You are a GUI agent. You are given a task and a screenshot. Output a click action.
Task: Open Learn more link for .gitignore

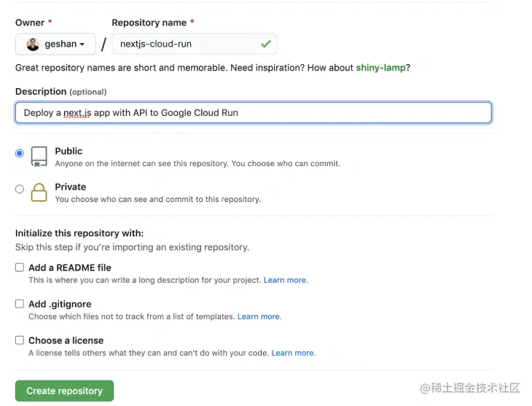[x=259, y=316]
